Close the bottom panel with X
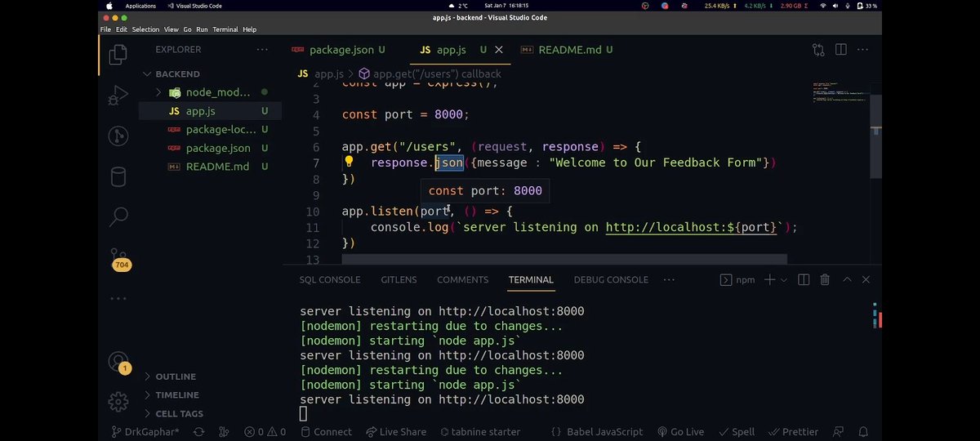This screenshot has height=441, width=980. (866, 279)
